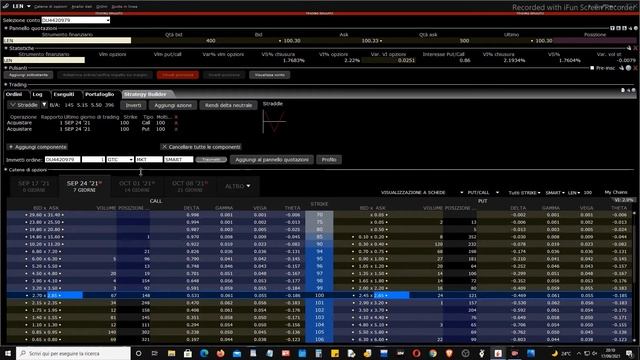Remove the Call leg with its X icon
This screenshot has width=640, height=360.
176,123
